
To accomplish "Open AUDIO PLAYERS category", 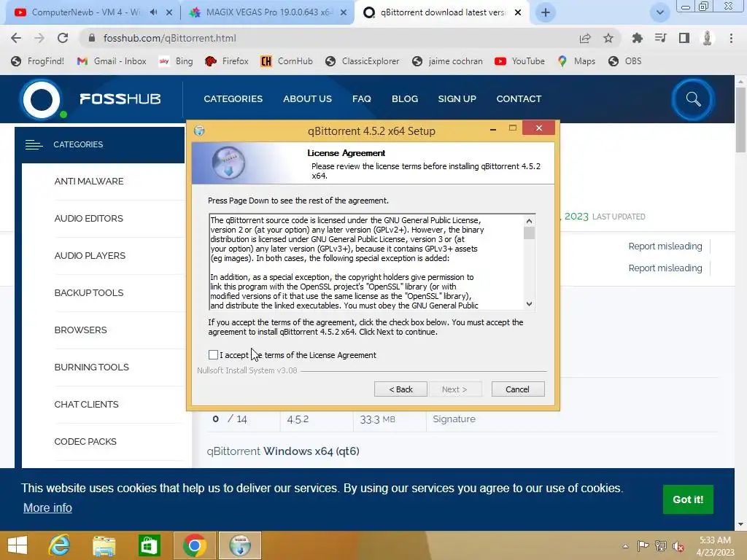I will (x=90, y=256).
